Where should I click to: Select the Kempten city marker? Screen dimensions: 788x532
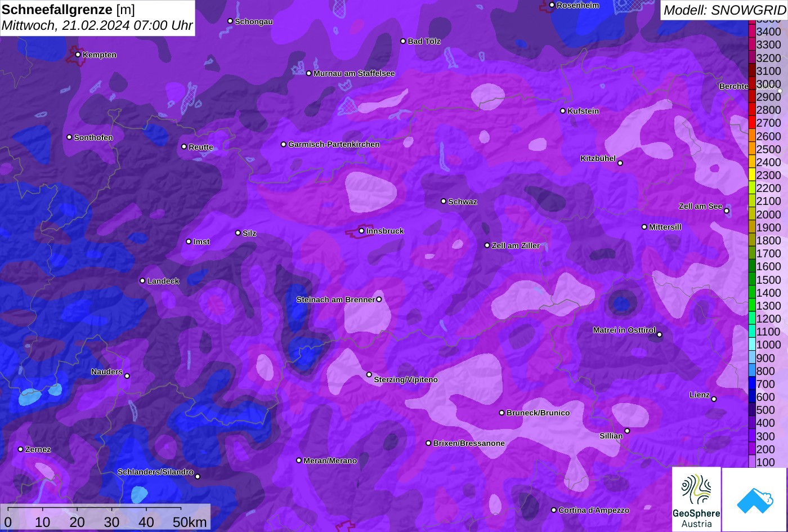pos(78,55)
